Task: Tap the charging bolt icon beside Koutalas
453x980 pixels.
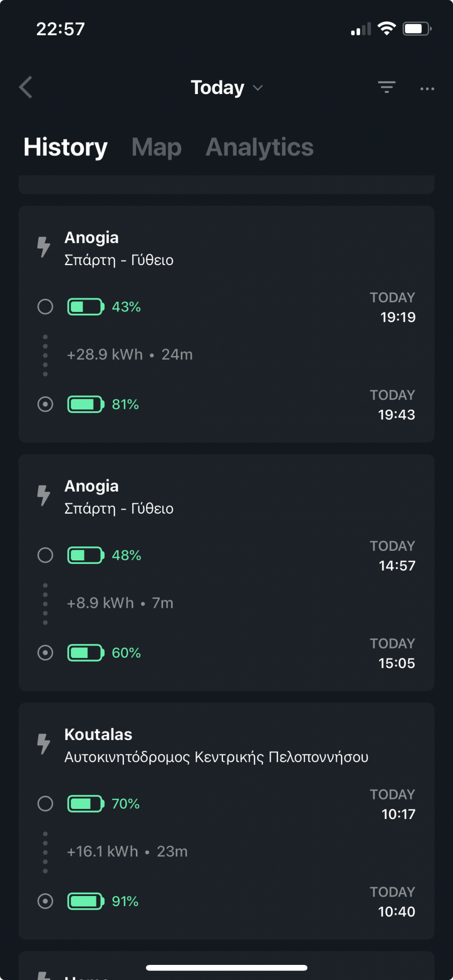Action: coord(44,744)
